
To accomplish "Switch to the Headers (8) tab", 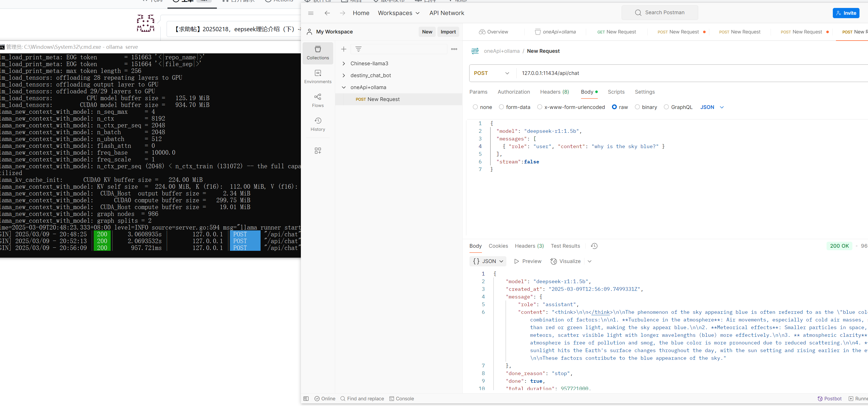I will (x=554, y=92).
